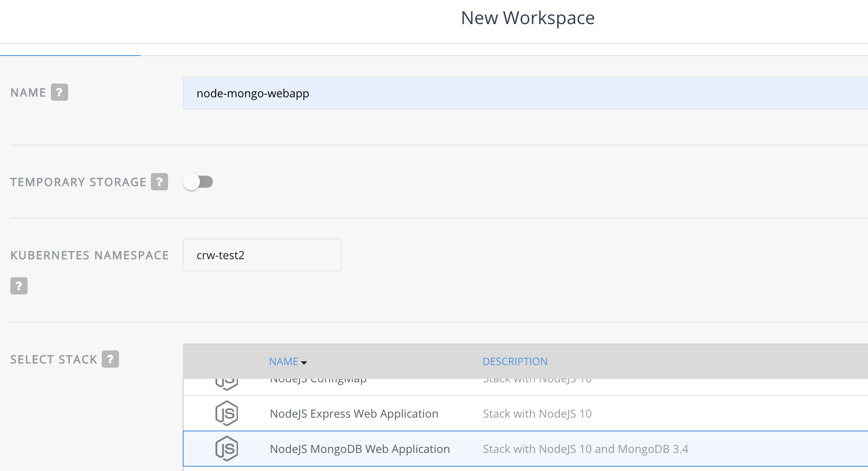Screen dimensions: 868x471
Task: Click the SELECT STACK help question mark icon
Action: pyautogui.click(x=111, y=359)
